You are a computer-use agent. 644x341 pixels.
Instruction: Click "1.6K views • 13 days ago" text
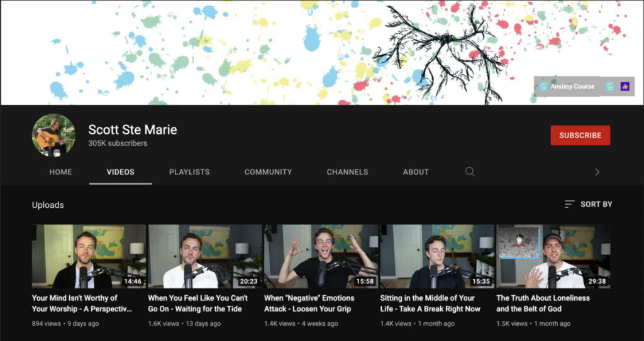pos(184,323)
